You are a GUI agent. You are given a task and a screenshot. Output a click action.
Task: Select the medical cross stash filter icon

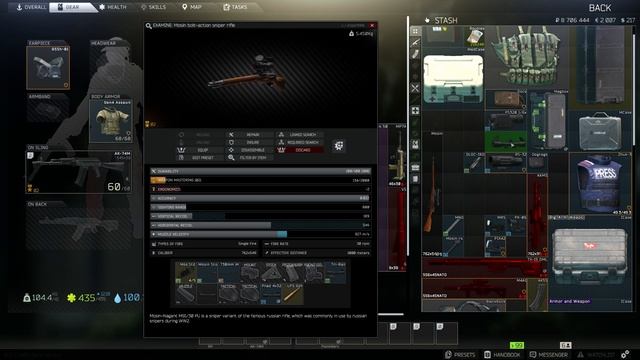click(x=415, y=111)
